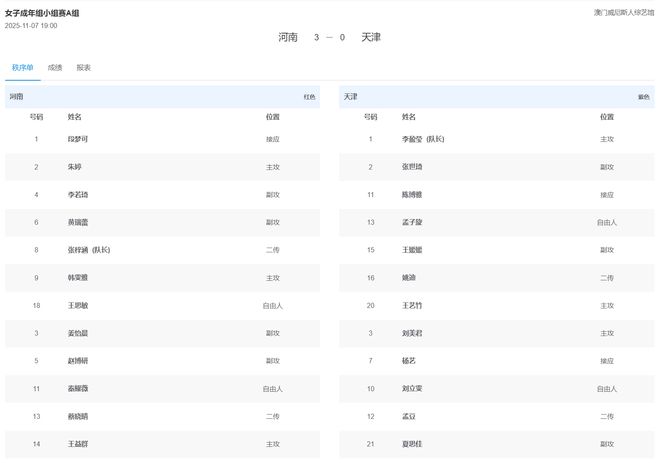Switch to the 秩序单 tab
660x463 pixels.
22,68
